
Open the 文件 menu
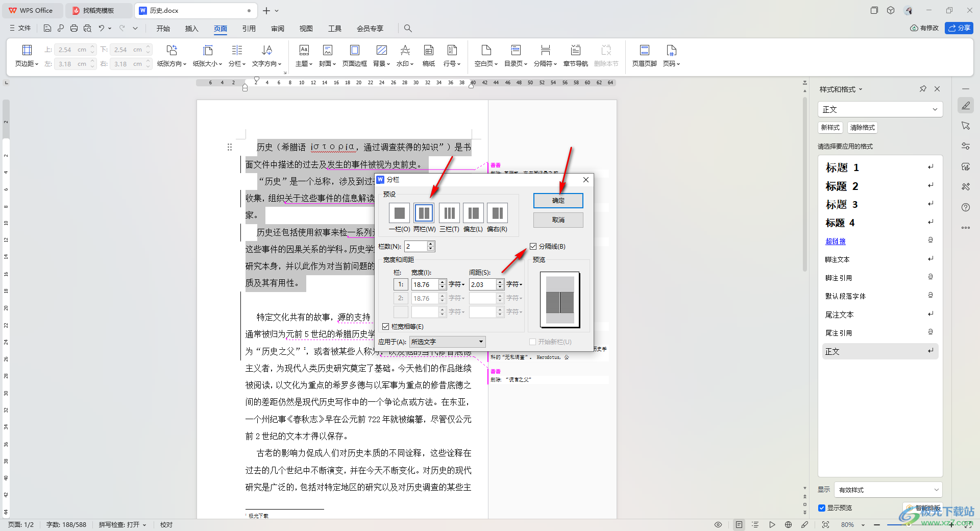[x=20, y=28]
